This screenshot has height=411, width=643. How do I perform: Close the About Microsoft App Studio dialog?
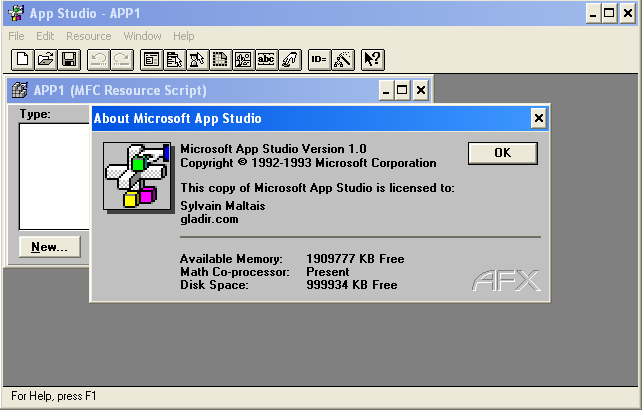[538, 119]
